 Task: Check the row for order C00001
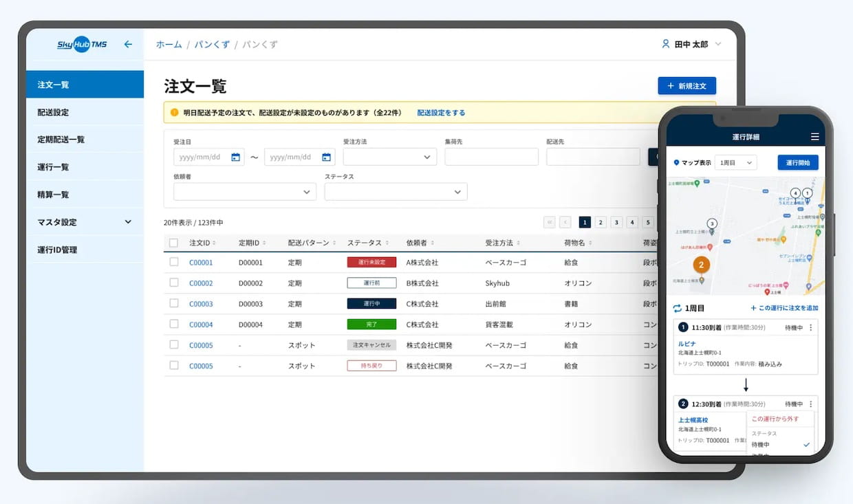[174, 262]
